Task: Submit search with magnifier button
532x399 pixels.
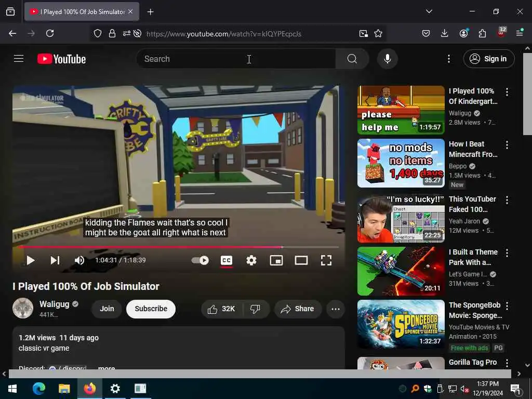Action: [352, 59]
